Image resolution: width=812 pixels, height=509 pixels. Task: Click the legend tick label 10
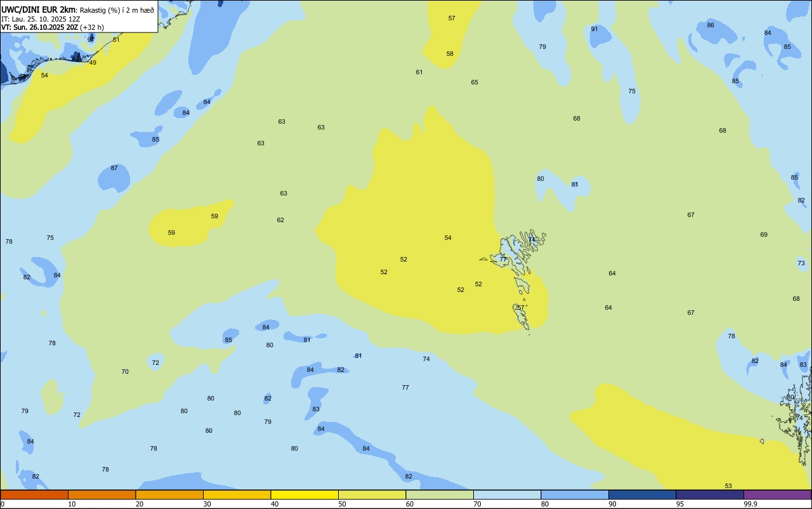(x=72, y=504)
